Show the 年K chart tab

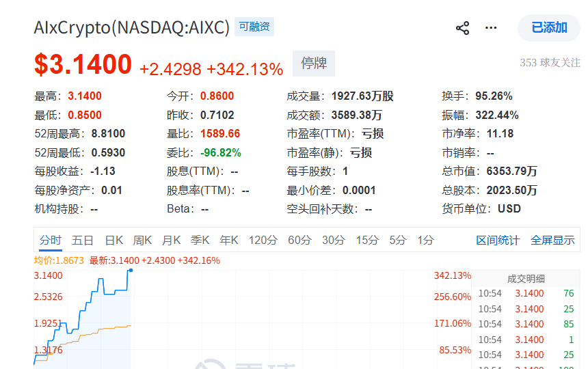coord(229,240)
